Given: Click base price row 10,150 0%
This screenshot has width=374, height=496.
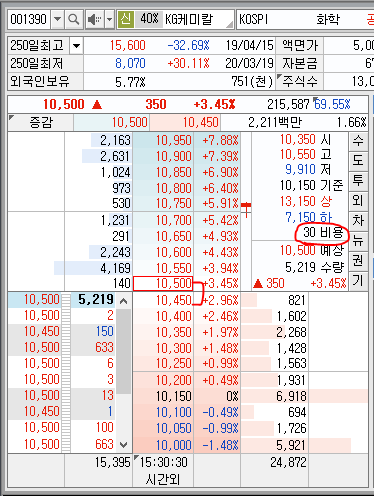Looking at the screenshot, I should [x=187, y=396].
